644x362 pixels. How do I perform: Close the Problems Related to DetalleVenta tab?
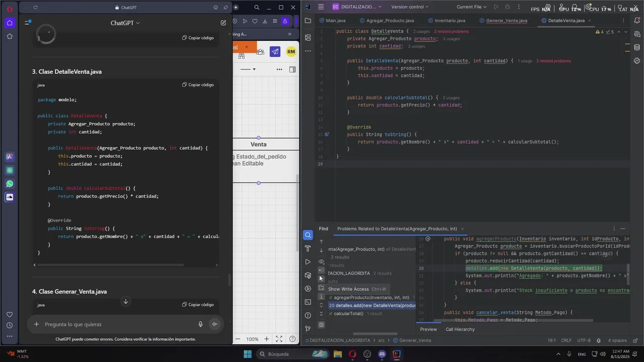point(462,229)
